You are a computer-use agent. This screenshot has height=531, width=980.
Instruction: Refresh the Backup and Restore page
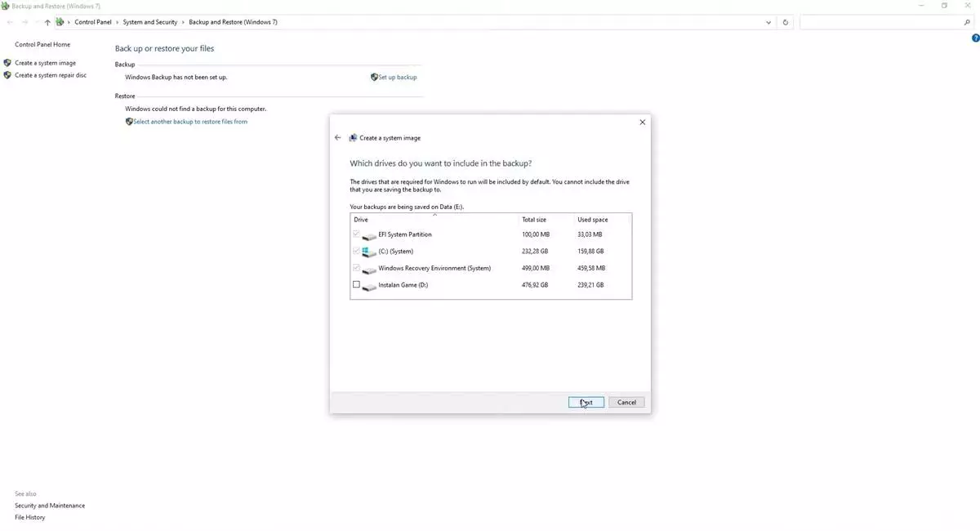786,22
